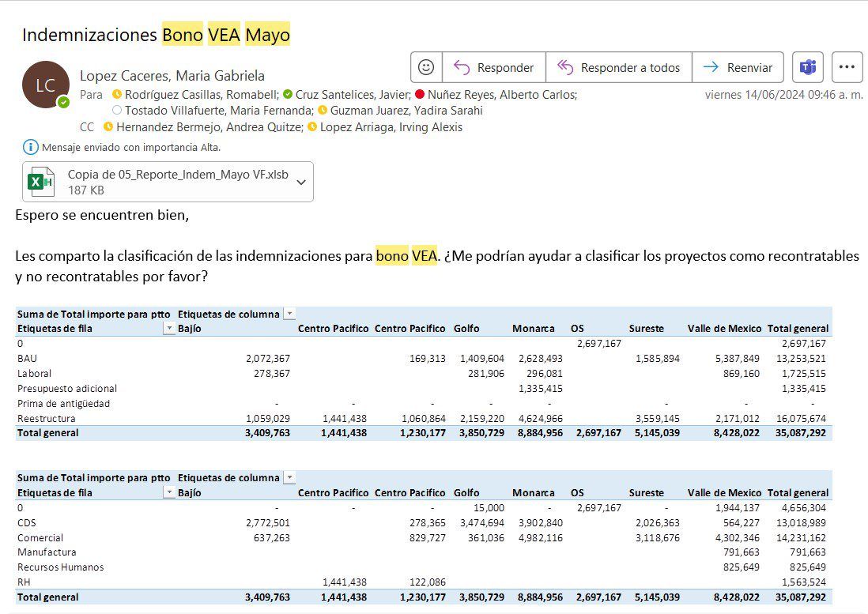
Task: Click the high importance info icon
Action: pyautogui.click(x=30, y=147)
